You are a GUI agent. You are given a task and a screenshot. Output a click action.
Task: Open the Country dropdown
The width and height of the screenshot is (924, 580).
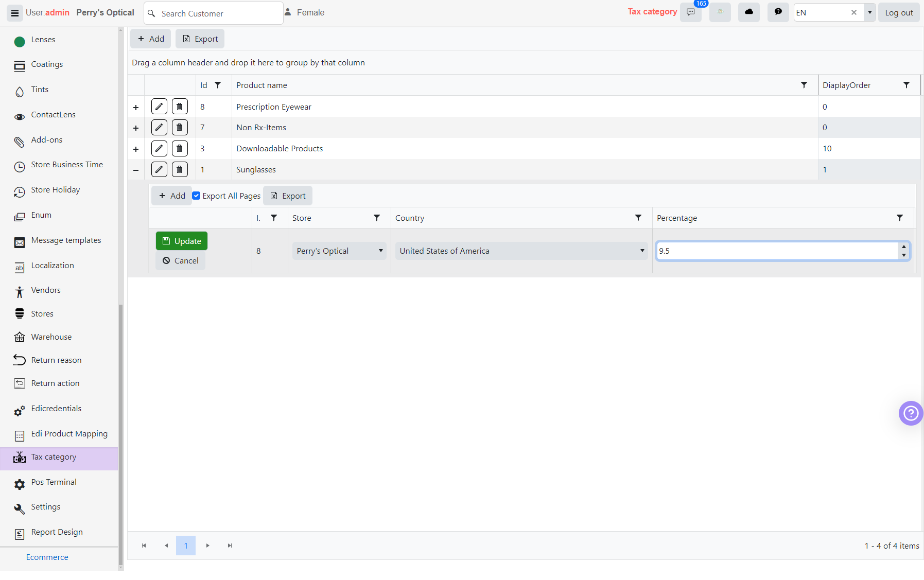[x=521, y=251]
